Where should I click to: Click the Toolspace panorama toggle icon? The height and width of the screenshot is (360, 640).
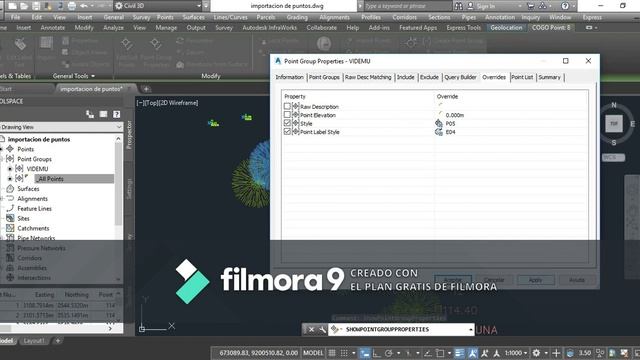point(103,114)
